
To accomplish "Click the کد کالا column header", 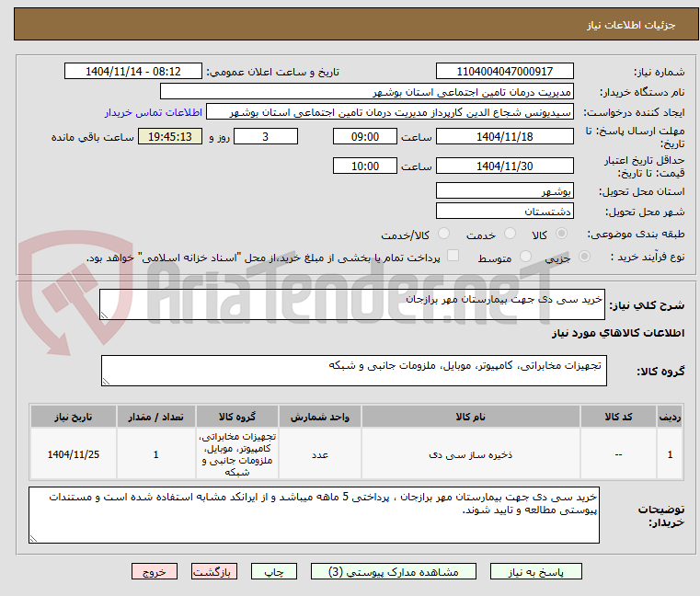I will click(618, 417).
